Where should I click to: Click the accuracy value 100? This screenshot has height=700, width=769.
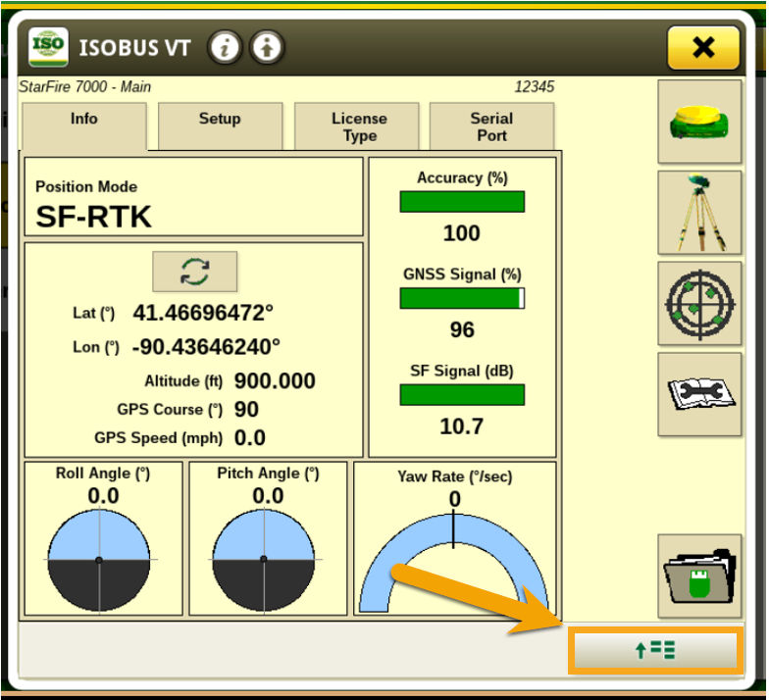[x=461, y=233]
